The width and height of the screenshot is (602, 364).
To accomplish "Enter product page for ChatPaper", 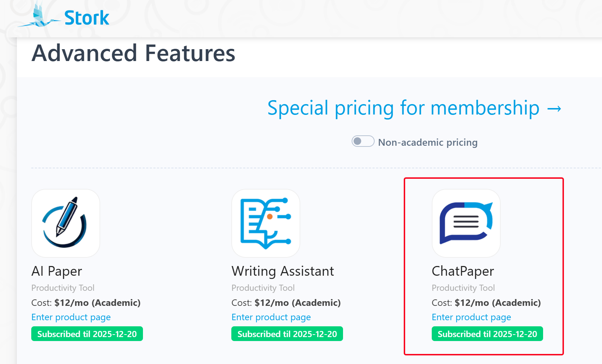I will click(471, 317).
